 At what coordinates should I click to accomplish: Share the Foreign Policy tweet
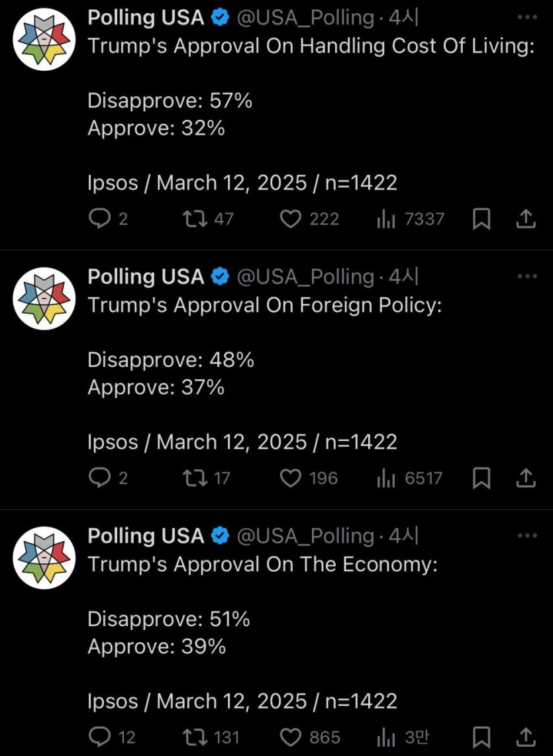click(525, 478)
